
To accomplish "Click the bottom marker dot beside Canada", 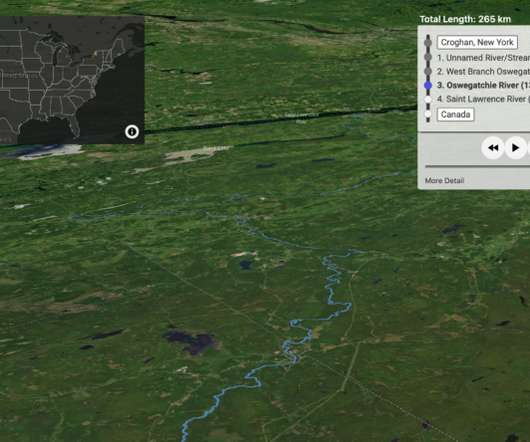I will [x=428, y=114].
